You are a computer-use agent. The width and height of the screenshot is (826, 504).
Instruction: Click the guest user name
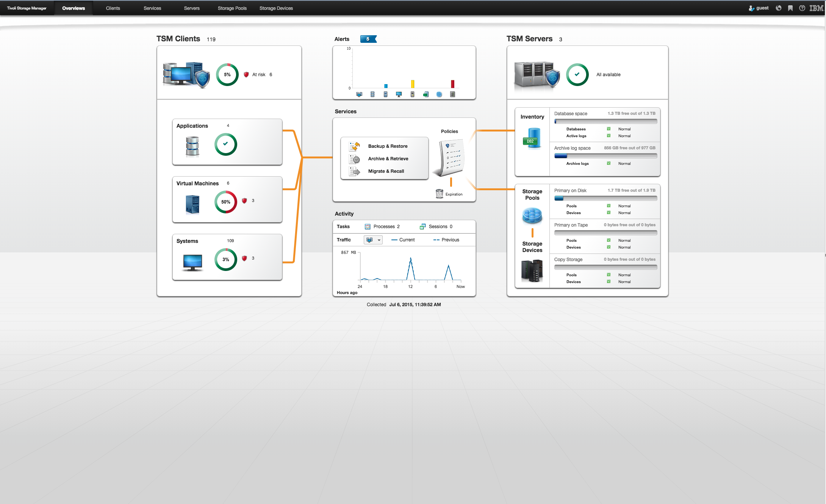tap(762, 8)
